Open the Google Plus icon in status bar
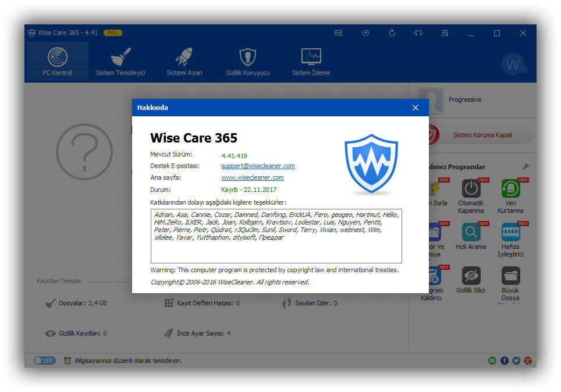This screenshot has height=392, width=561. pyautogui.click(x=528, y=361)
